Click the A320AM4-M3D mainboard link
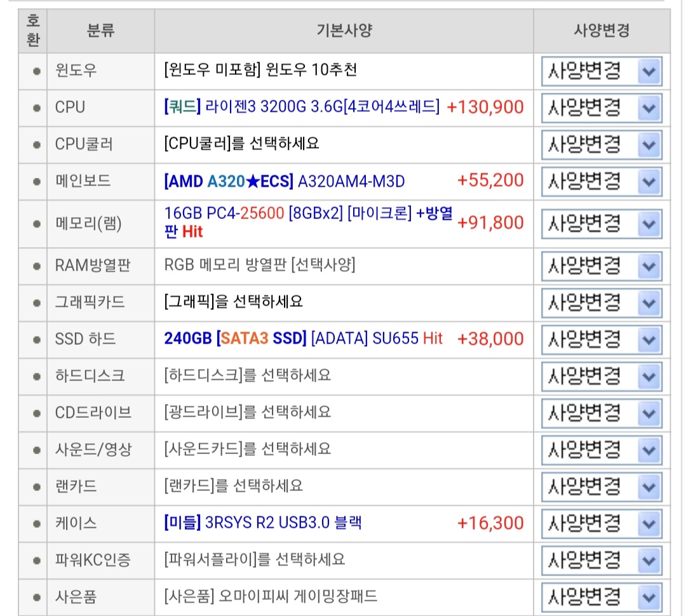 pos(285,181)
